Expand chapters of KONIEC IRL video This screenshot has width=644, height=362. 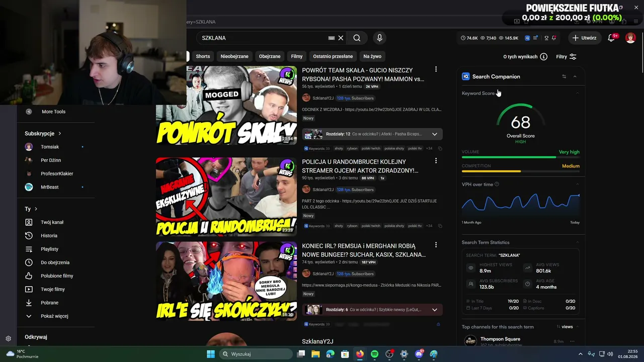435,310
